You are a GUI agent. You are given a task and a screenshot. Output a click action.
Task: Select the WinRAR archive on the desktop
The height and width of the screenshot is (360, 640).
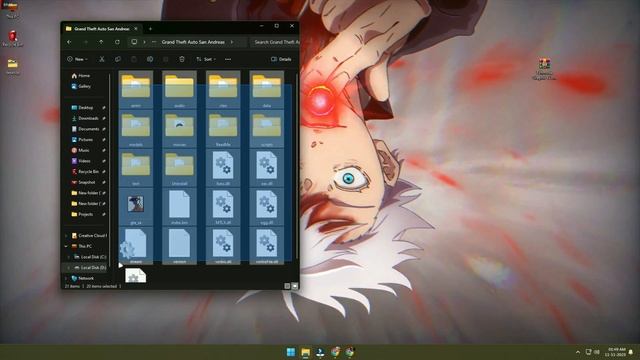(x=544, y=69)
